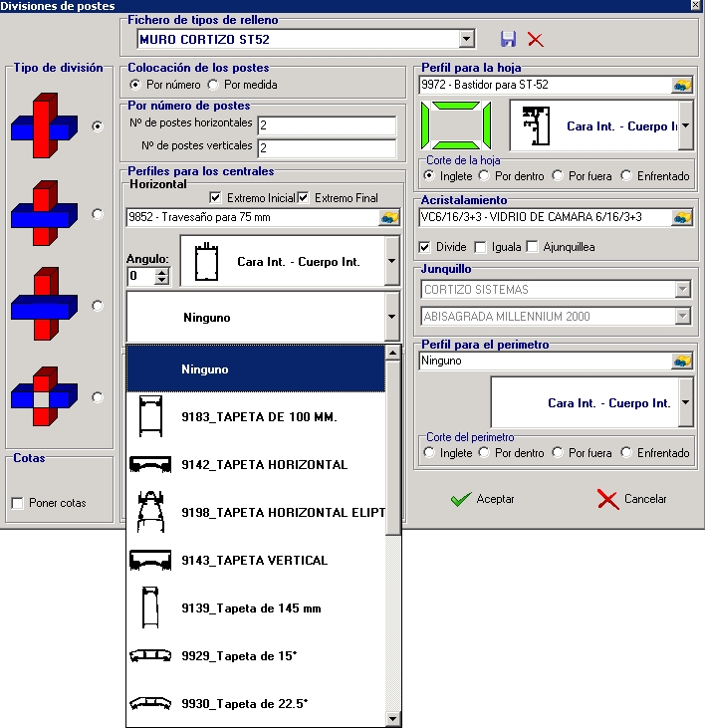This screenshot has width=705, height=728.
Task: Select the third division type cross image
Action: pos(44,304)
